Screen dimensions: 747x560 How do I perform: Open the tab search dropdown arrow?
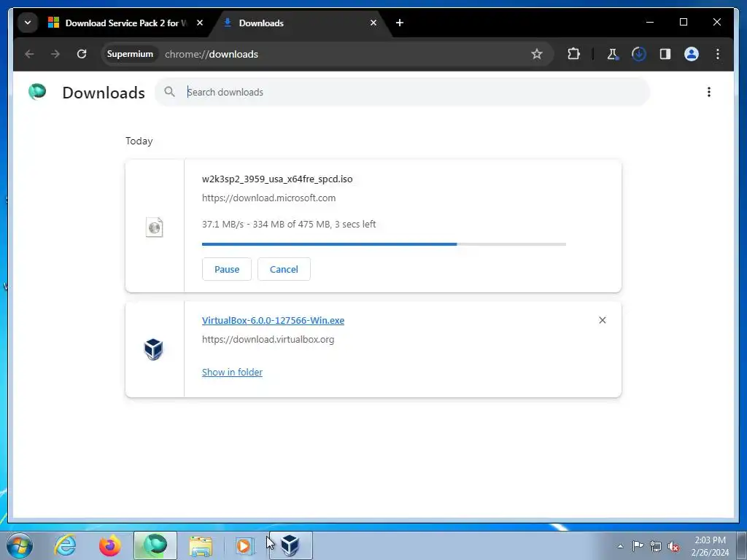[x=28, y=23]
